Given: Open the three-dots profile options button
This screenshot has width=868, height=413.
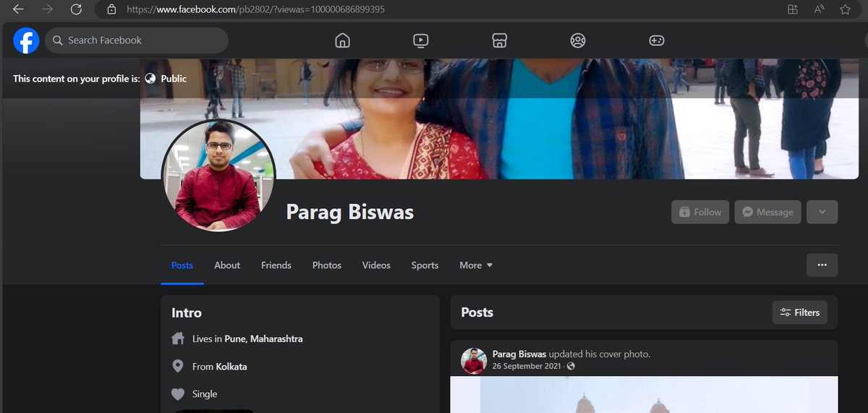Looking at the screenshot, I should pos(822,265).
